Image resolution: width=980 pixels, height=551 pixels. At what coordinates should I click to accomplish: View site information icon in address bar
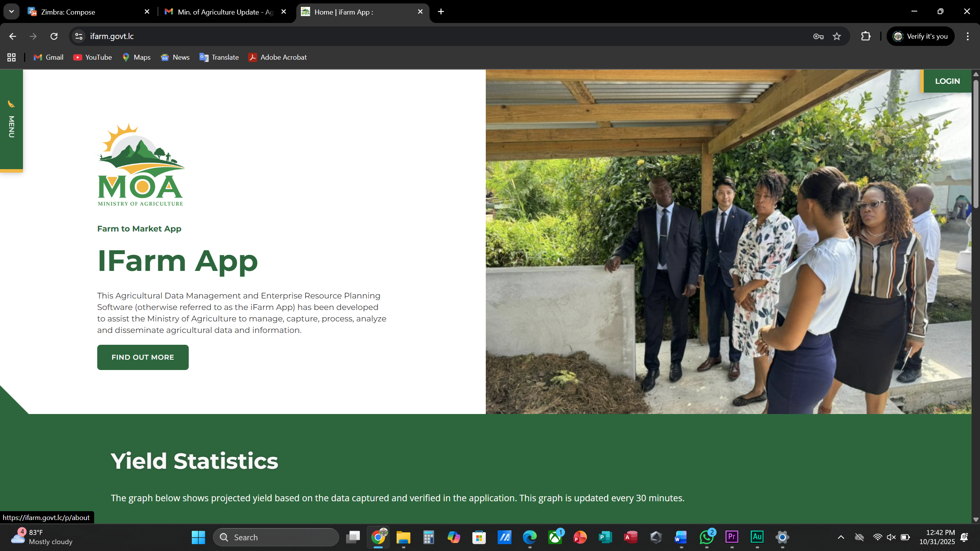click(x=79, y=36)
